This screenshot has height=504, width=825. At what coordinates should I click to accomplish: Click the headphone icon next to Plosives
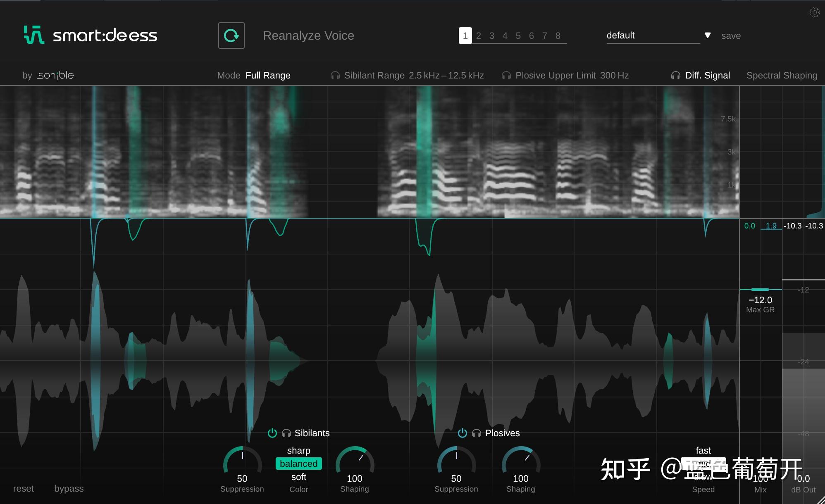(477, 433)
